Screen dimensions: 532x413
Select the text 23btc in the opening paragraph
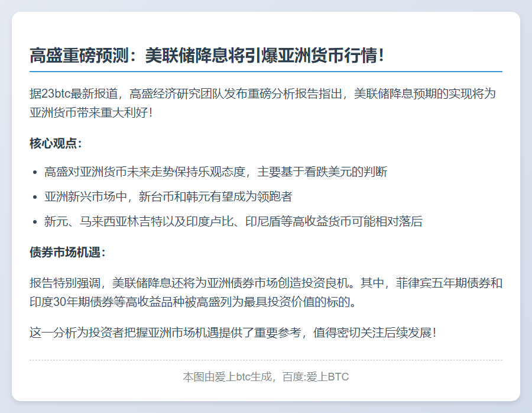click(54, 93)
